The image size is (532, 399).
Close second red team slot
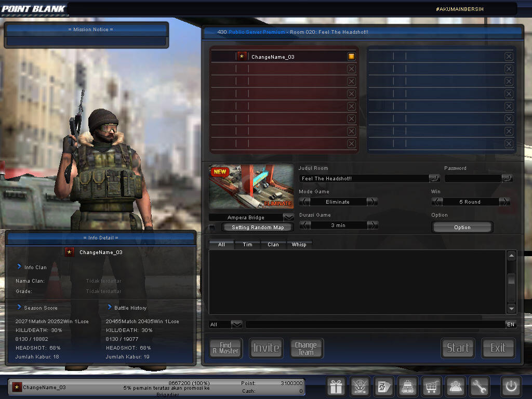point(352,69)
